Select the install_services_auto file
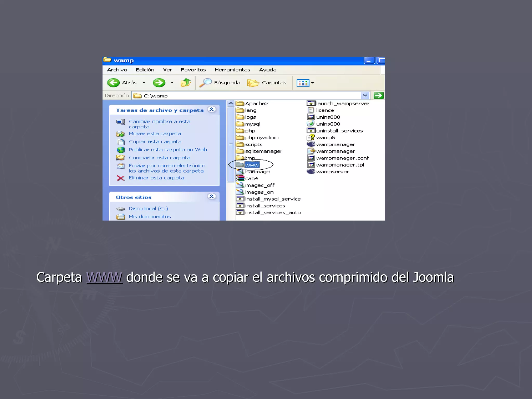The height and width of the screenshot is (399, 532). (268, 212)
